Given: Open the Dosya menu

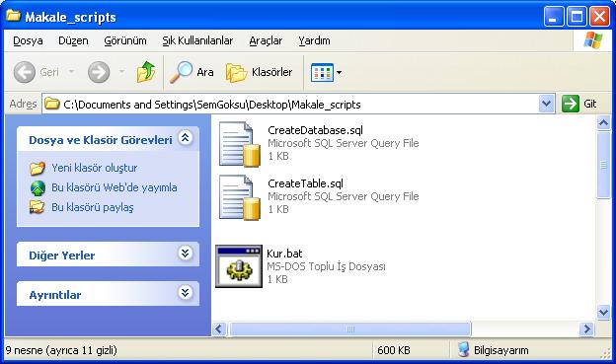Looking at the screenshot, I should [28, 40].
